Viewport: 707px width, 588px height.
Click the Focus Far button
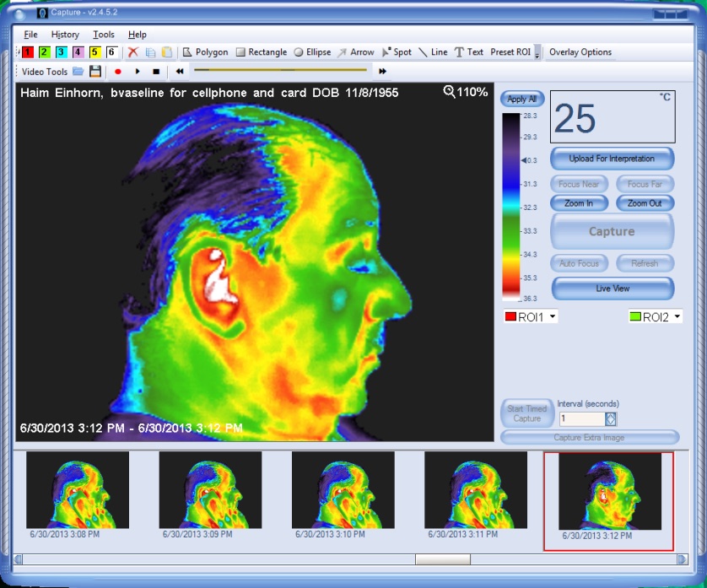(x=645, y=185)
